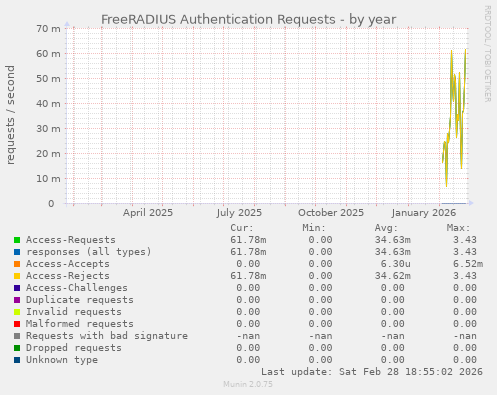Click the 'April 2025' axis label

[148, 213]
